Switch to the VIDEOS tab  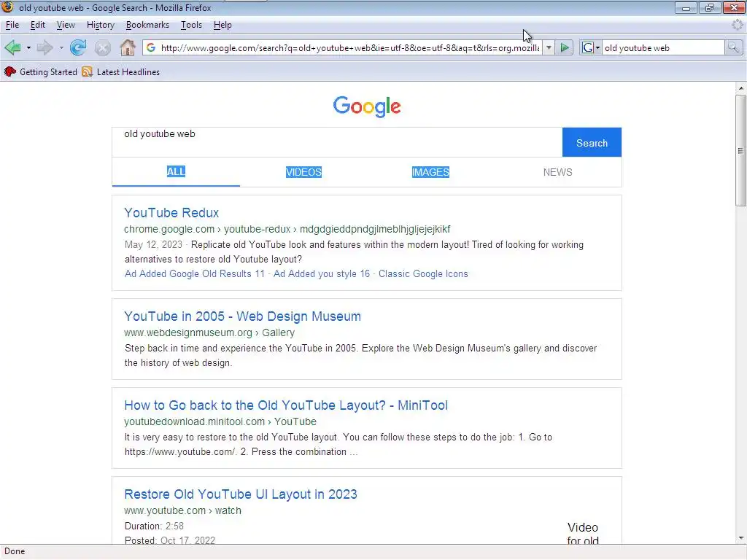click(303, 172)
